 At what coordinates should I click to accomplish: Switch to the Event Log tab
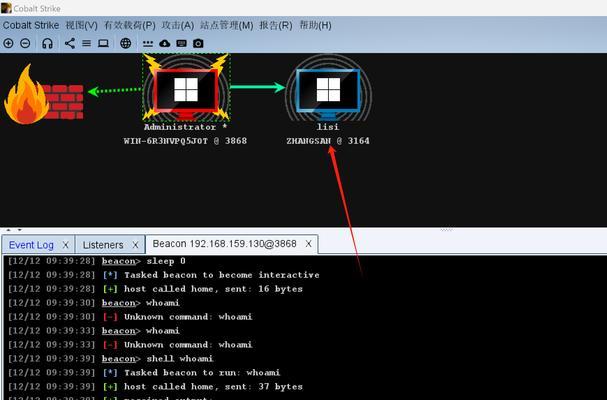point(31,245)
